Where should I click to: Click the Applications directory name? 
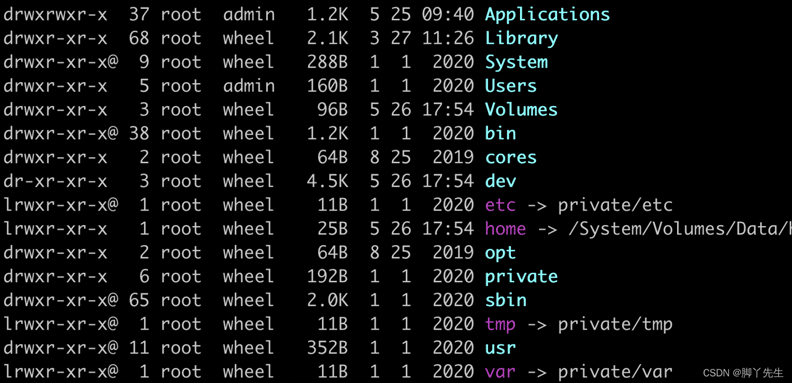(x=547, y=15)
